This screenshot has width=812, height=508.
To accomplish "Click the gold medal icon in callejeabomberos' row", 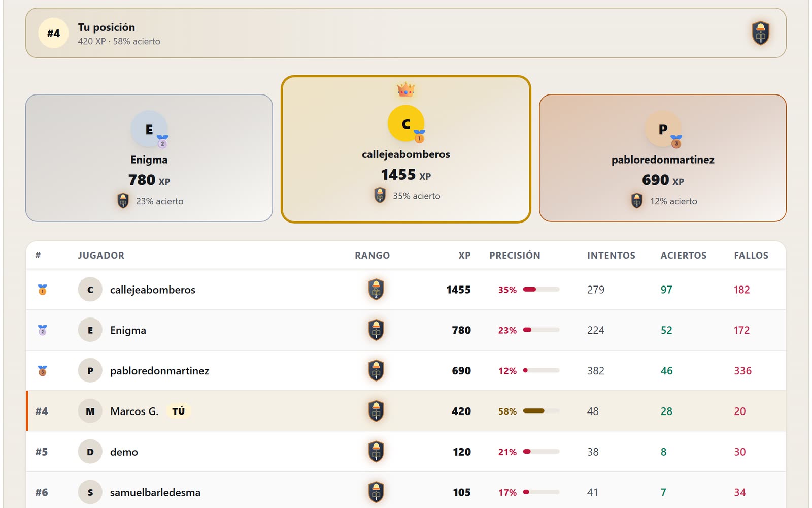I will (x=43, y=290).
